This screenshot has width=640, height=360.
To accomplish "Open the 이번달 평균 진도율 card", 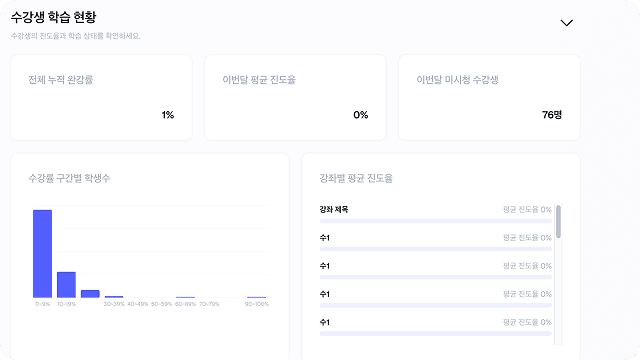I will (295, 98).
